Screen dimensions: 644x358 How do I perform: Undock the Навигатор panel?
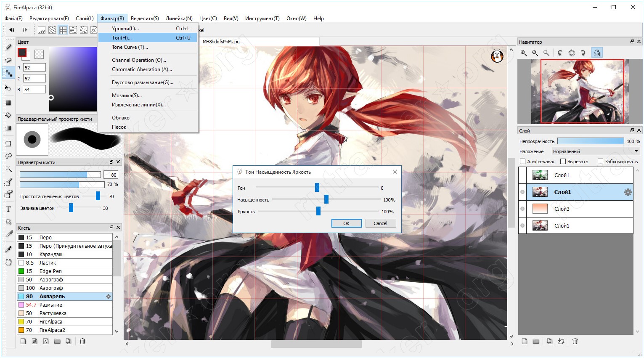632,42
